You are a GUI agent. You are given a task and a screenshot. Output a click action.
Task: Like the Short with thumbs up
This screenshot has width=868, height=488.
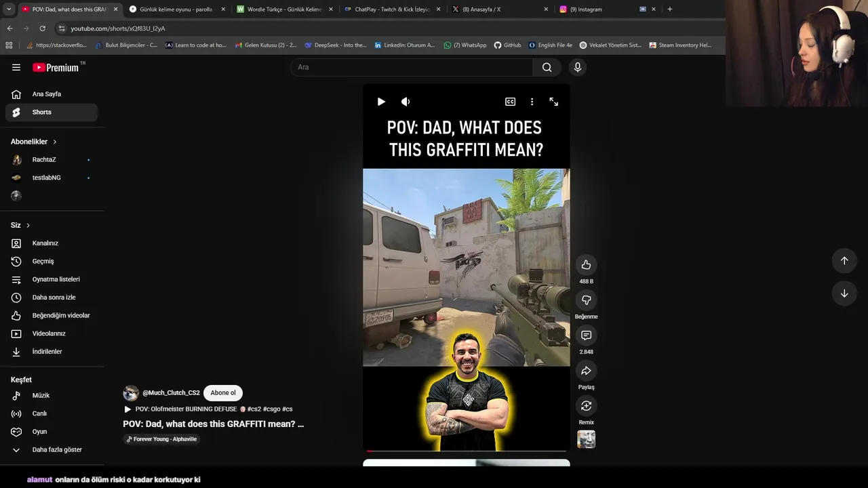click(586, 264)
